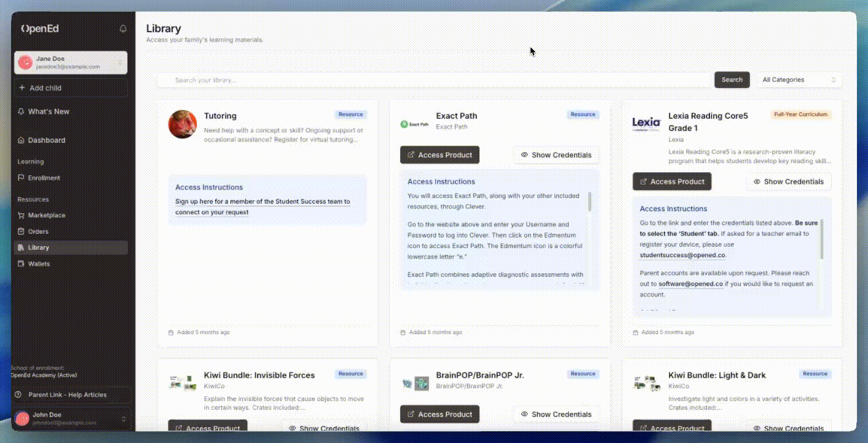Expand the Jane Doe account switcher
Screen dimensions: 868x443
(x=120, y=63)
